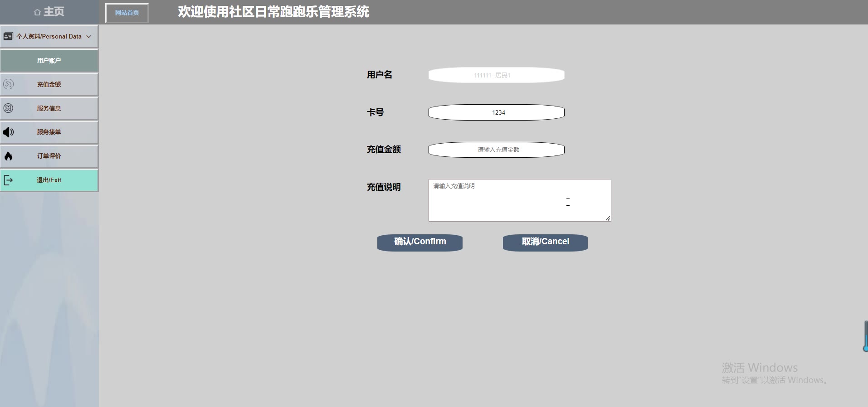
Task: Click the speaker icon beside 服务接单
Action: pyautogui.click(x=8, y=132)
